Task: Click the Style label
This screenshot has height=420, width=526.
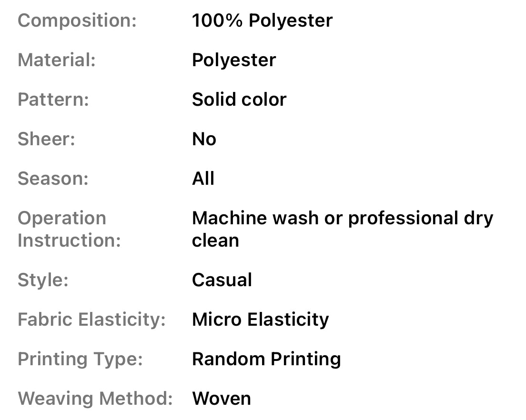Action: 43,280
